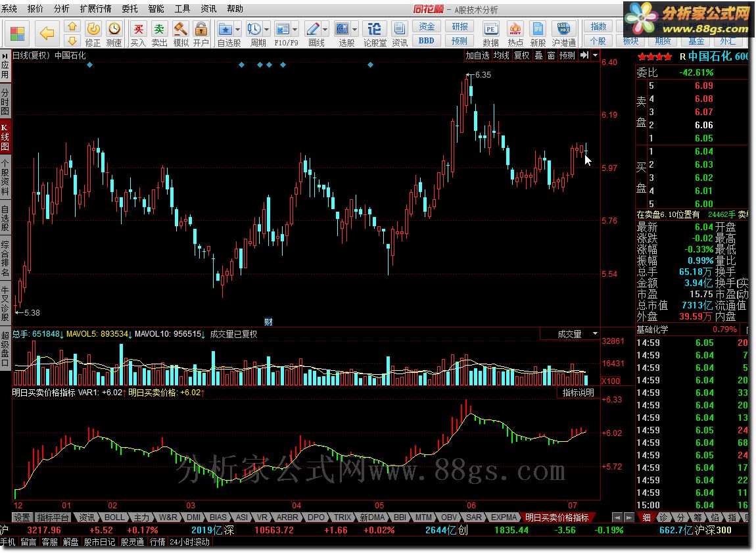Click the colorful home grid icon
Image resolution: width=756 pixels, height=553 pixels.
(x=17, y=34)
